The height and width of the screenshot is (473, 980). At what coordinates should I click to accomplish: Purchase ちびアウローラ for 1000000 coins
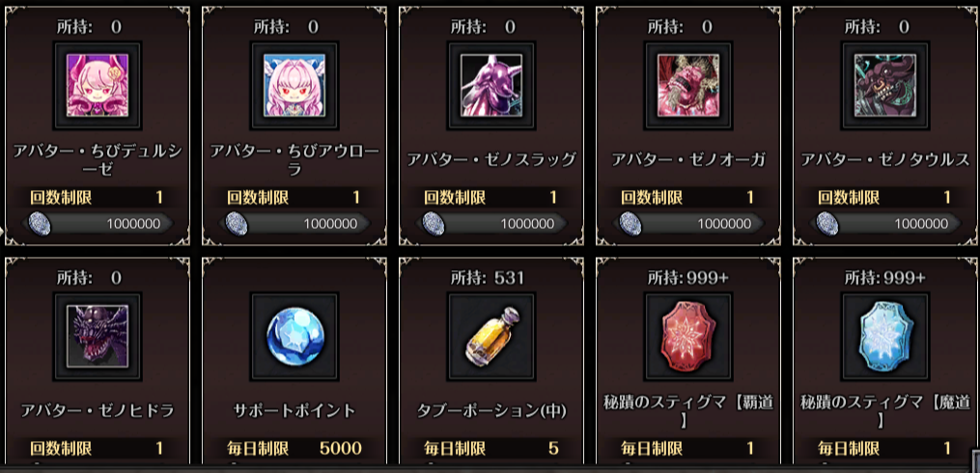294,224
